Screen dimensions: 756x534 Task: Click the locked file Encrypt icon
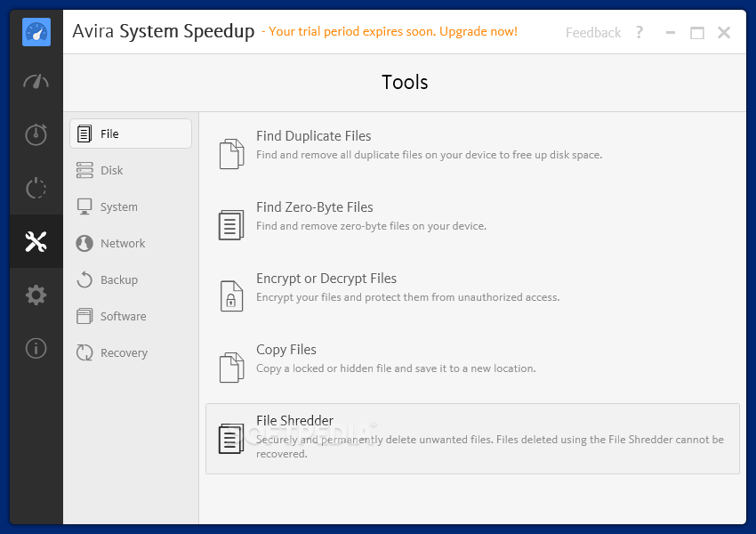[x=231, y=296]
